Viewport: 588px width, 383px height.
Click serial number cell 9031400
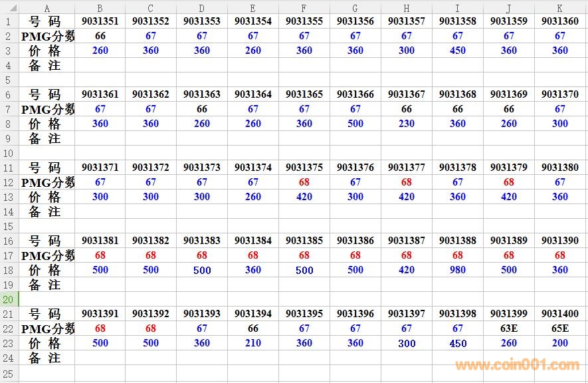[559, 314]
